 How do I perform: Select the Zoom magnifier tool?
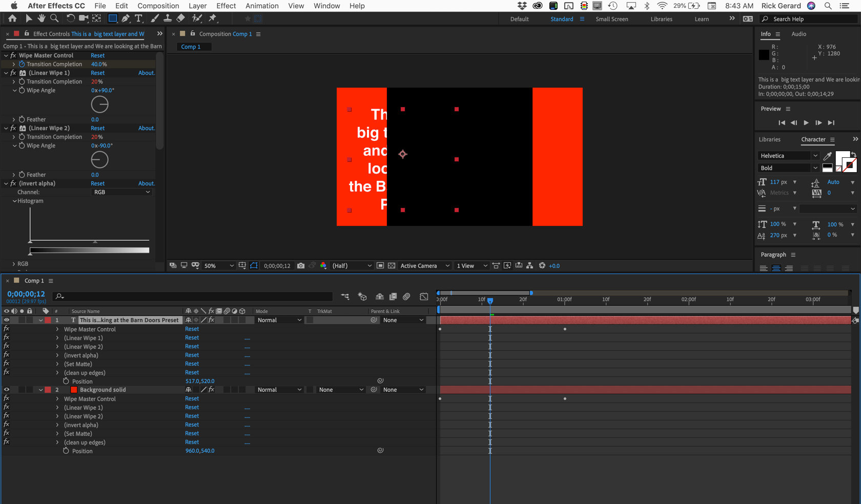click(x=54, y=18)
